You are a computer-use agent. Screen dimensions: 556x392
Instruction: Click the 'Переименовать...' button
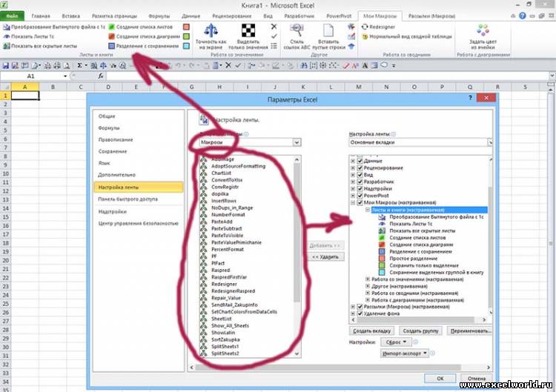(x=469, y=331)
